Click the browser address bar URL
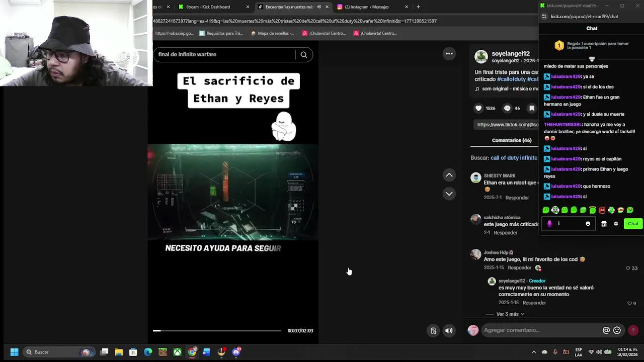This screenshot has height=362, width=644. pos(294,21)
